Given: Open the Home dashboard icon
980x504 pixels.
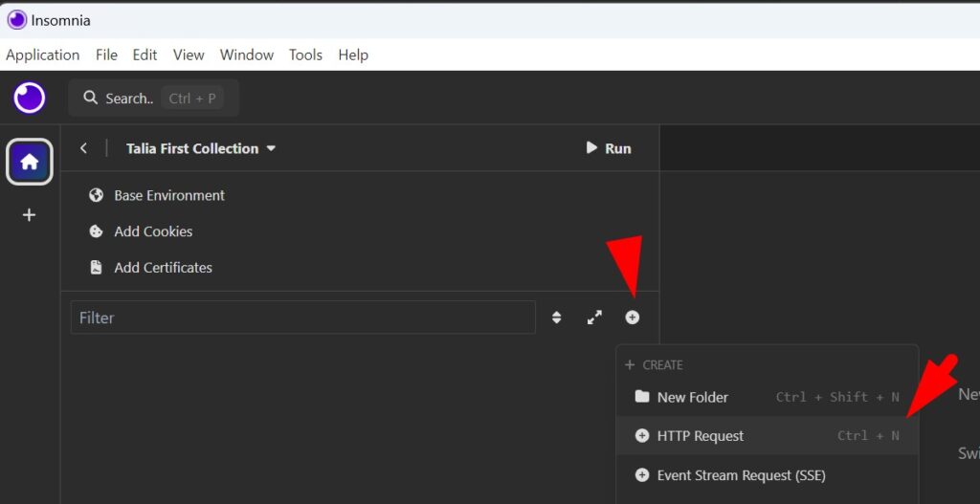Looking at the screenshot, I should (30, 162).
